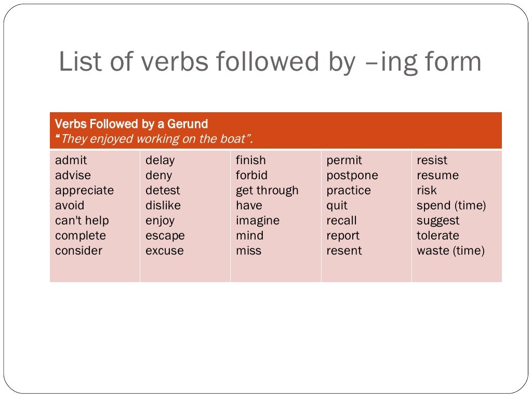Click the phrase 'get through'
The image size is (532, 399).
click(268, 191)
